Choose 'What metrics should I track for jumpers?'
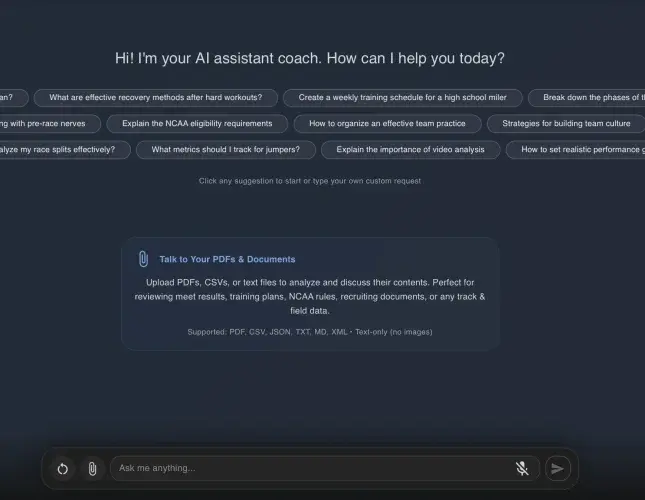645x500 pixels. click(x=226, y=150)
